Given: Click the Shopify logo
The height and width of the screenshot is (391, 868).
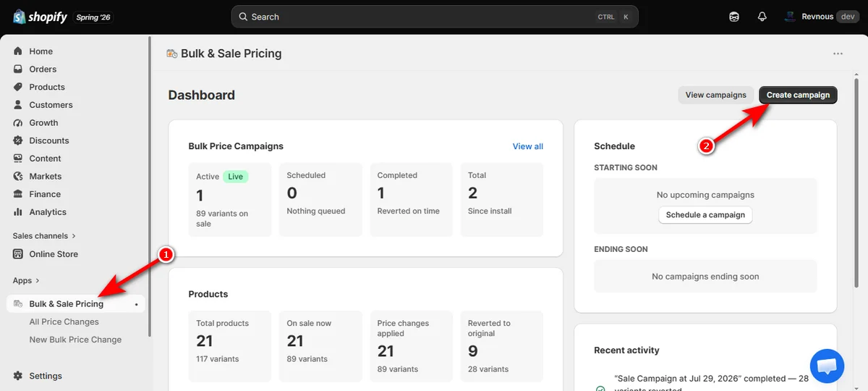Looking at the screenshot, I should coord(40,17).
